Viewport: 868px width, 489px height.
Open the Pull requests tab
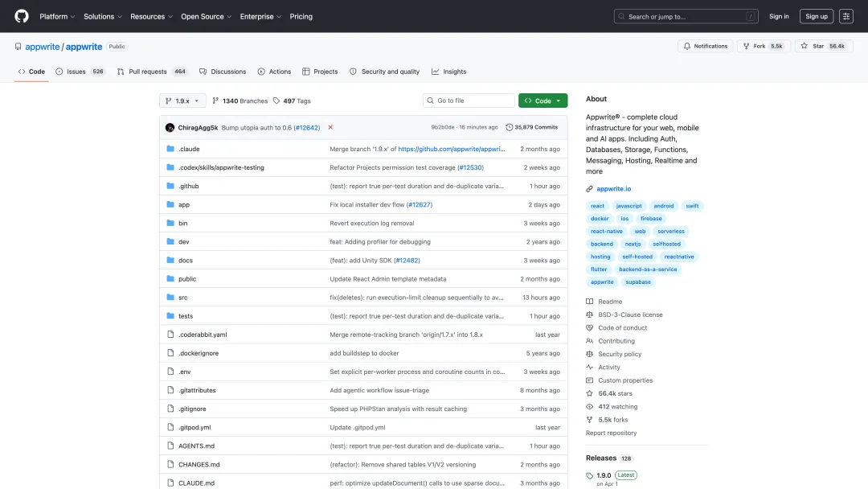coord(152,72)
